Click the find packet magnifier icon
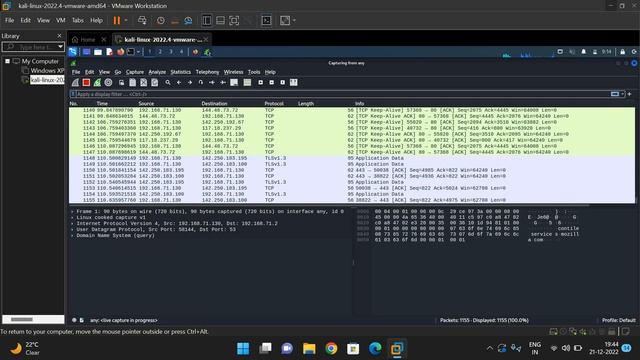 (168, 82)
